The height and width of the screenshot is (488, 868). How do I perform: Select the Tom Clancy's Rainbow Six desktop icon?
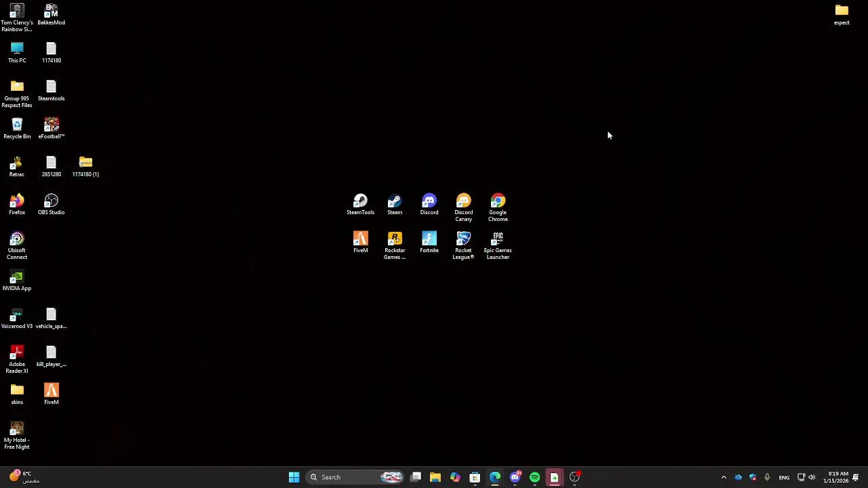point(17,18)
